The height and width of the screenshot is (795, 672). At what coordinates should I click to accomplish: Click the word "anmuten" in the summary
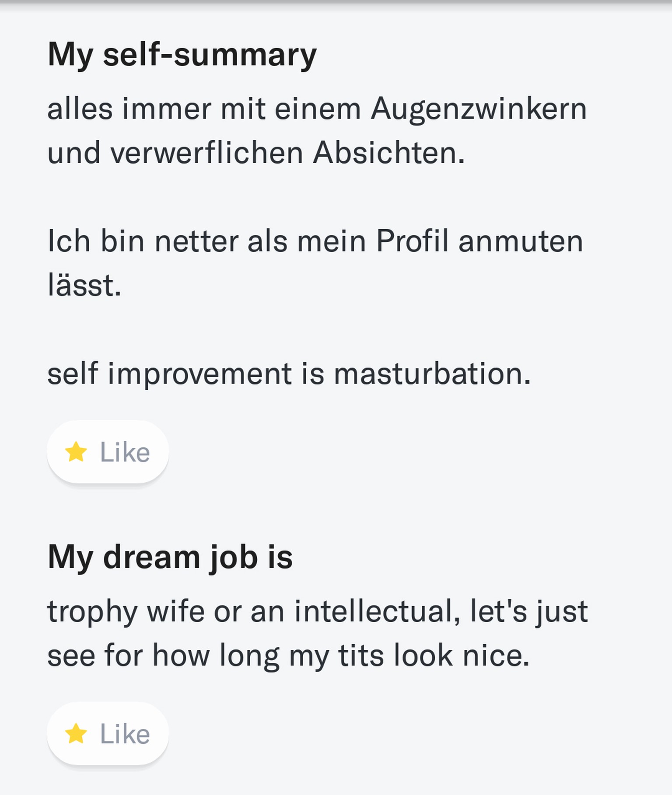pyautogui.click(x=521, y=241)
